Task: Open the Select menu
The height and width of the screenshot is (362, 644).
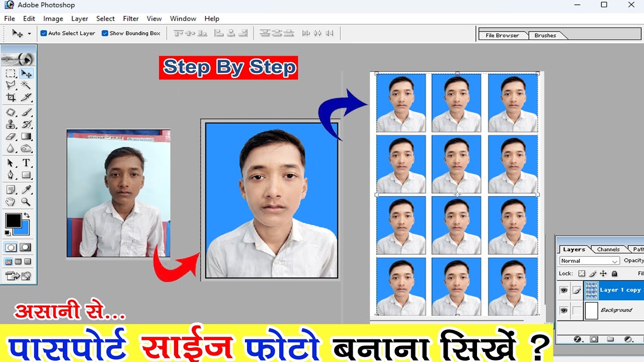Action: pyautogui.click(x=106, y=19)
